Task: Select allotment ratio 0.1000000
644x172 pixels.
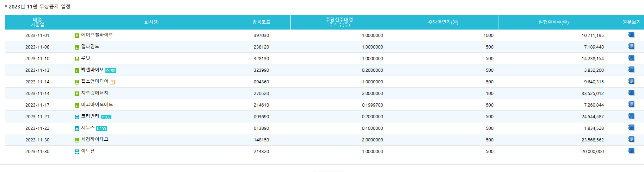Action: [372, 128]
